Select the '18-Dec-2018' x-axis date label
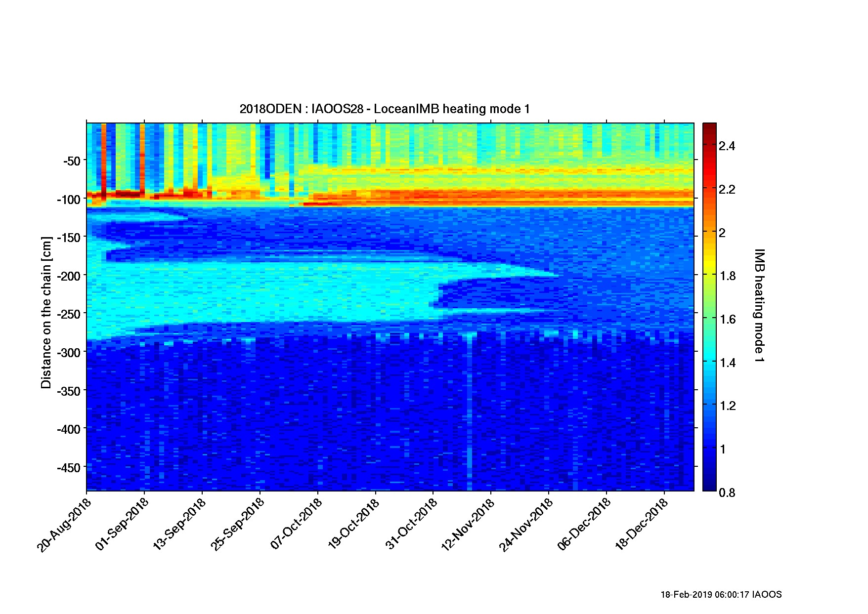 click(x=643, y=525)
